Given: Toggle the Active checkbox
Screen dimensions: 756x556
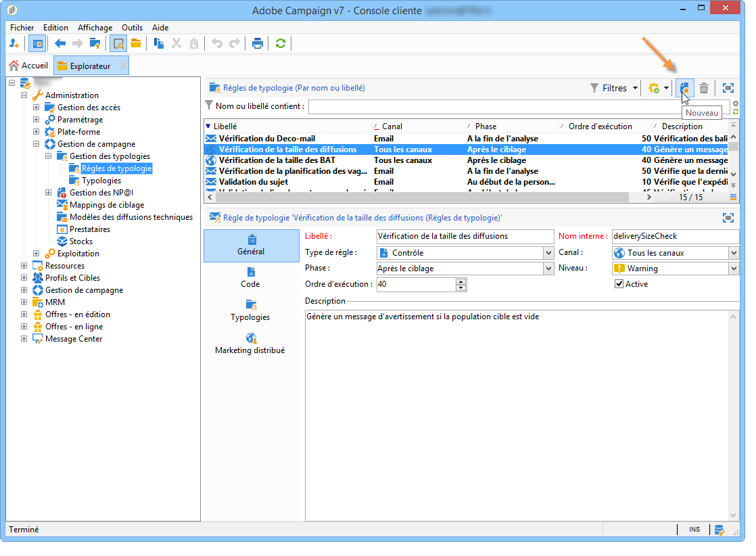Looking at the screenshot, I should [619, 284].
